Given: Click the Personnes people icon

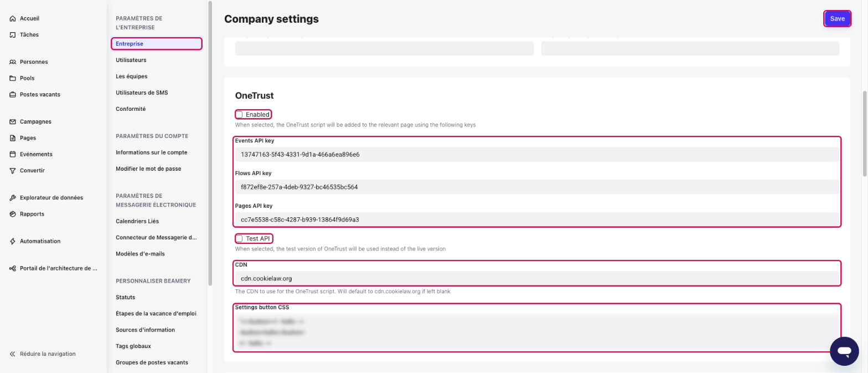Looking at the screenshot, I should coord(13,62).
